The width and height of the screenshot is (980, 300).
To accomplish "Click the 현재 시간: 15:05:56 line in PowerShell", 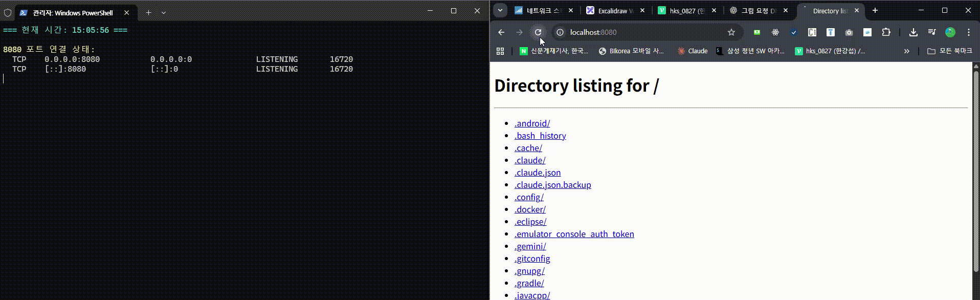I will click(x=65, y=30).
